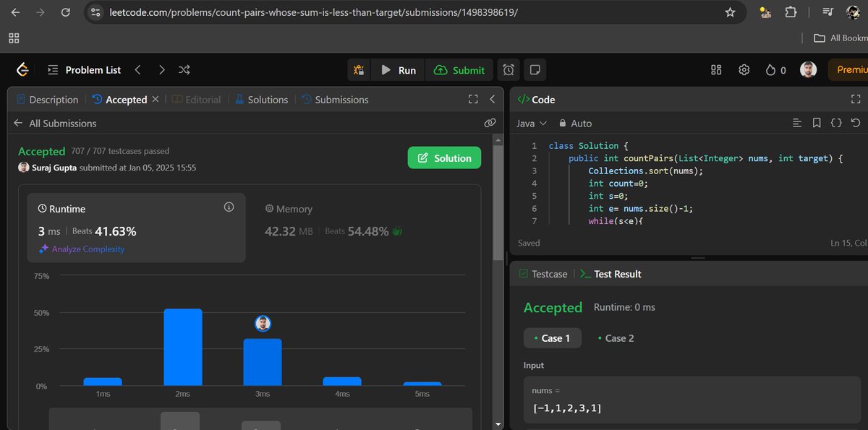868x430 pixels.
Task: Open the timer alarm clock icon
Action: point(509,70)
